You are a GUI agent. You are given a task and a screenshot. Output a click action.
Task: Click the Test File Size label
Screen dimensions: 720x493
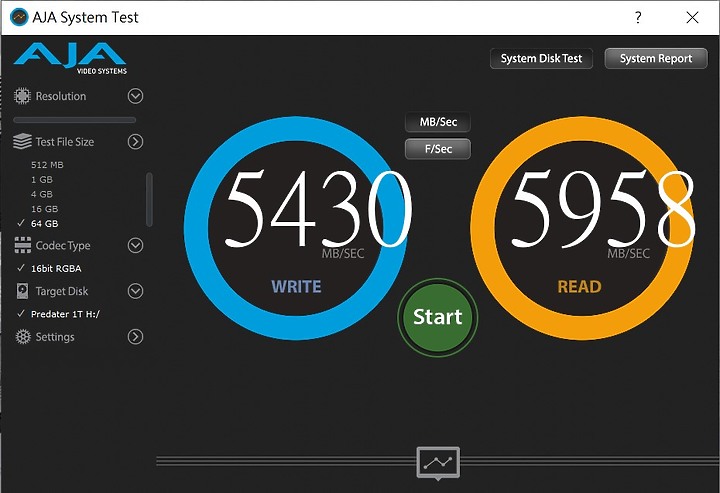click(x=65, y=142)
